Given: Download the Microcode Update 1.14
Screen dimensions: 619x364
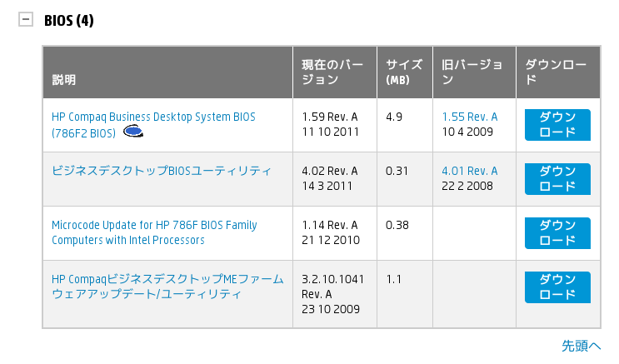Looking at the screenshot, I should 557,232.
